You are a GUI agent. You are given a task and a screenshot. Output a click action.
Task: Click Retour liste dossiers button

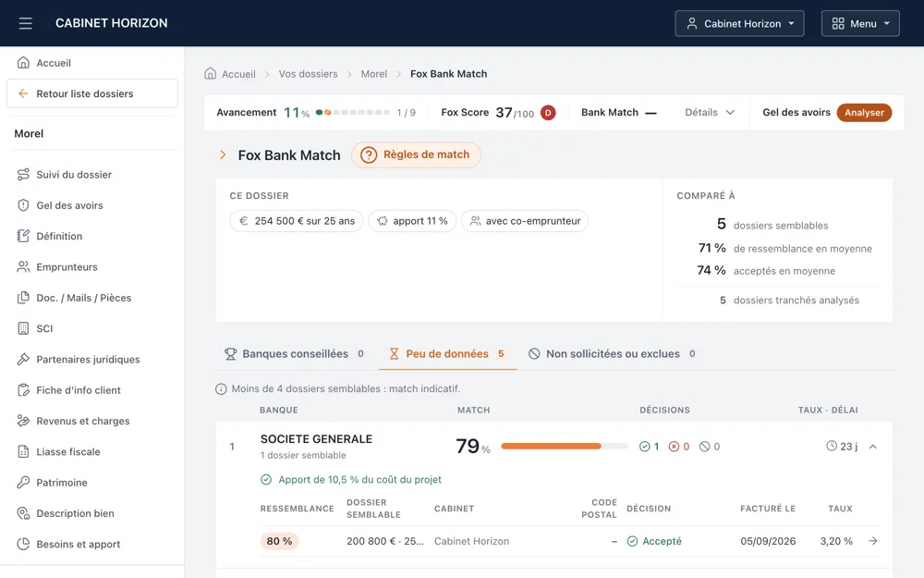point(91,93)
